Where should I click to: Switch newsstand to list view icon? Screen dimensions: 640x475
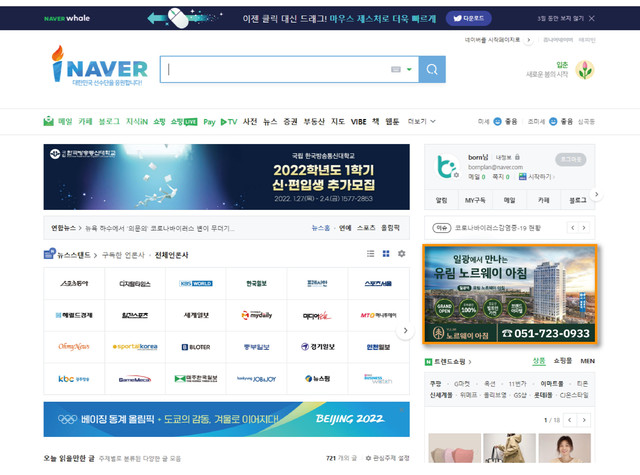pyautogui.click(x=371, y=254)
